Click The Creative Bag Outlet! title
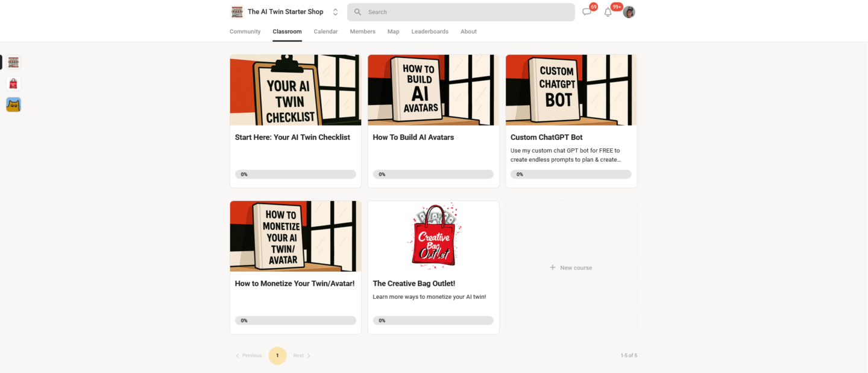The image size is (868, 373). coord(414,284)
